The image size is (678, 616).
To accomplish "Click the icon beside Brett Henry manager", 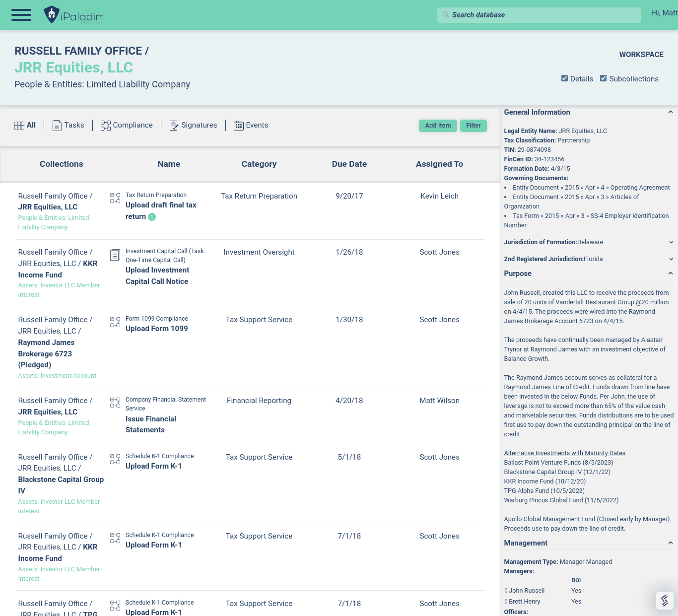I will coord(506,602).
